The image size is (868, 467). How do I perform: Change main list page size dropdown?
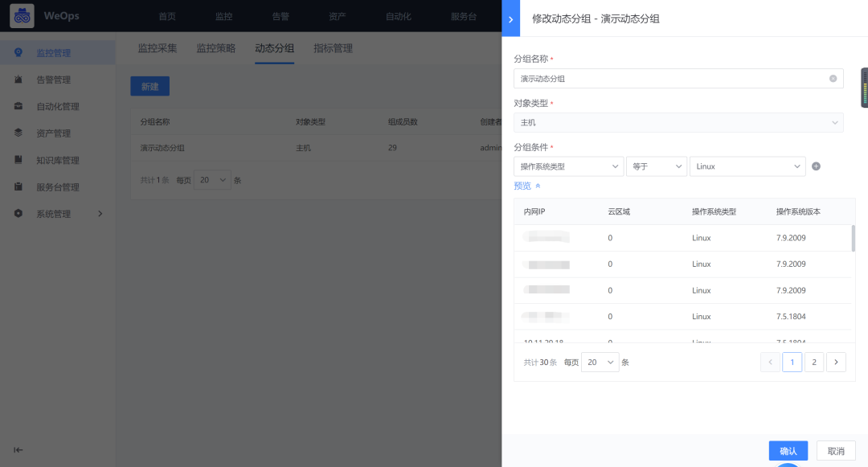click(x=212, y=180)
